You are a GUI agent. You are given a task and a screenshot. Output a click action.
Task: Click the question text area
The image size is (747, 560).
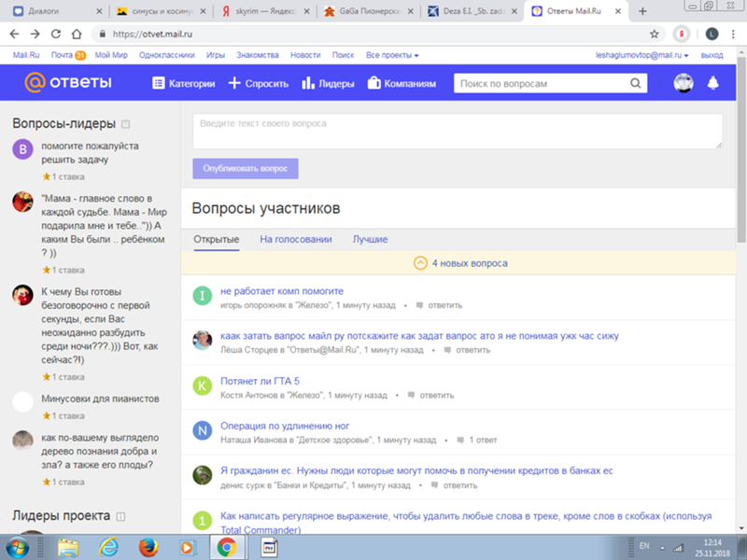tap(458, 131)
